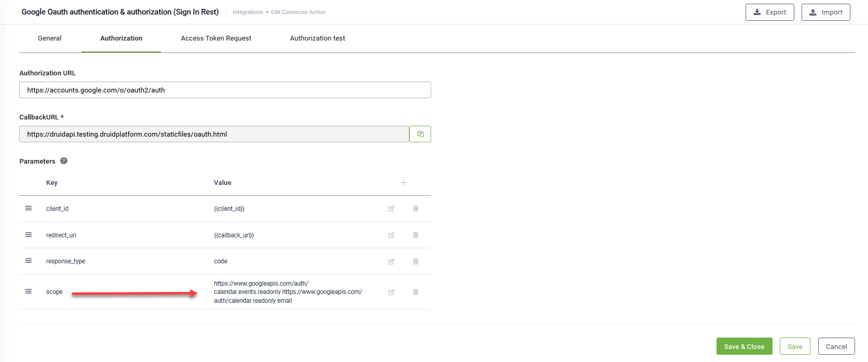Click the redirect_uri key cell
This screenshot has height=362, width=868.
[x=61, y=235]
